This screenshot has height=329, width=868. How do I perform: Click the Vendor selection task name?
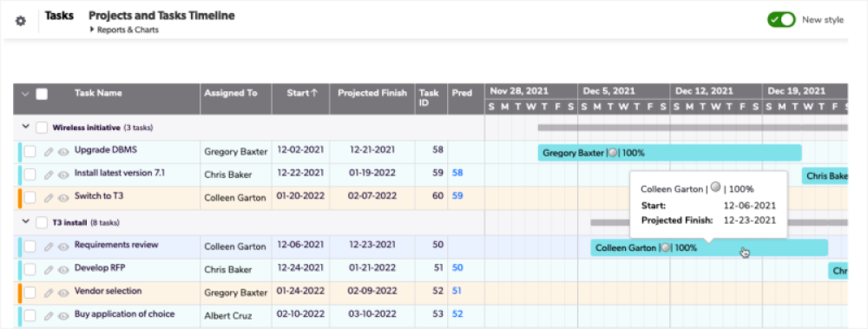108,291
